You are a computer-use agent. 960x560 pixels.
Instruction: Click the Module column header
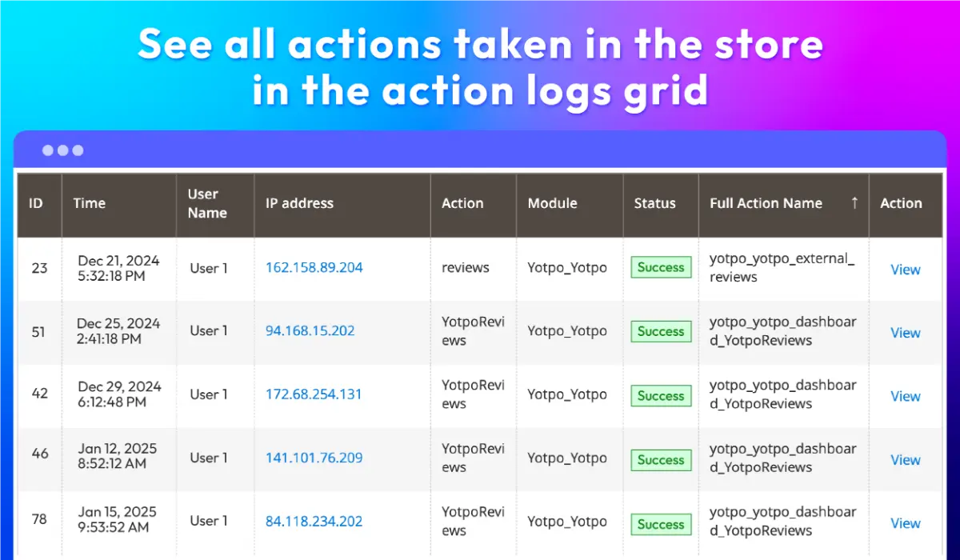click(552, 203)
